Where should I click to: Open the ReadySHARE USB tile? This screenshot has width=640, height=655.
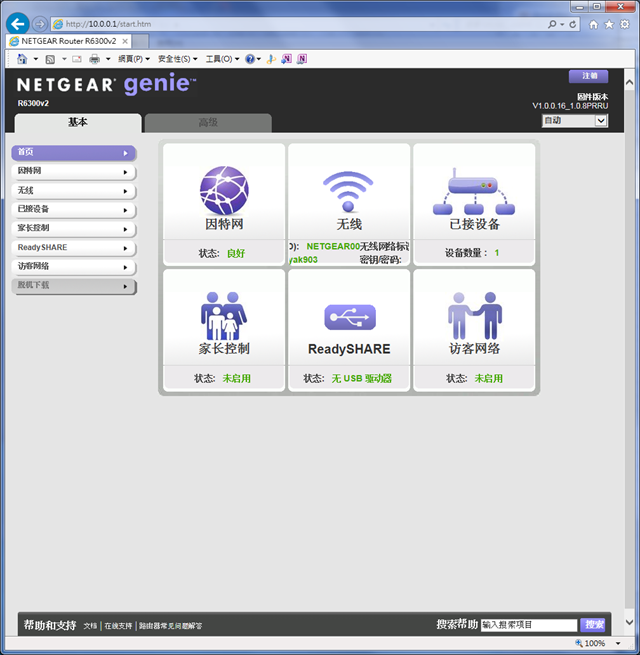coord(349,330)
